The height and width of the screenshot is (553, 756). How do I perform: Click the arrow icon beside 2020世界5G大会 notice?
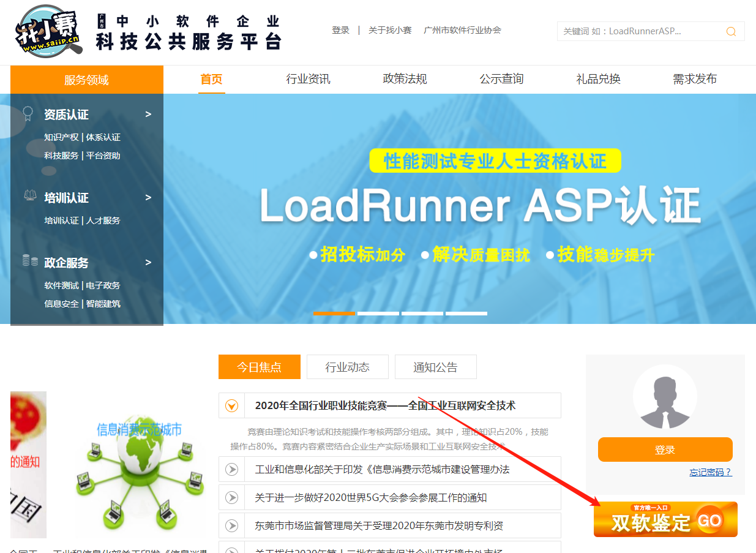(x=231, y=497)
